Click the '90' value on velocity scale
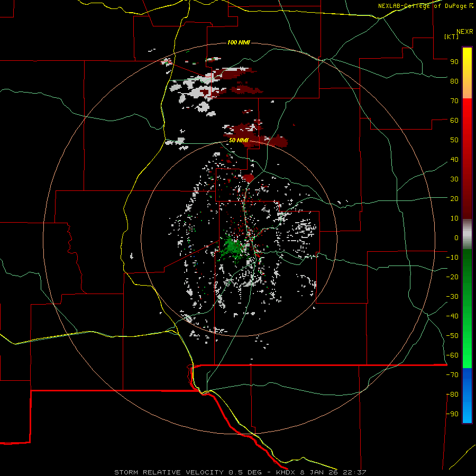 [x=454, y=62]
